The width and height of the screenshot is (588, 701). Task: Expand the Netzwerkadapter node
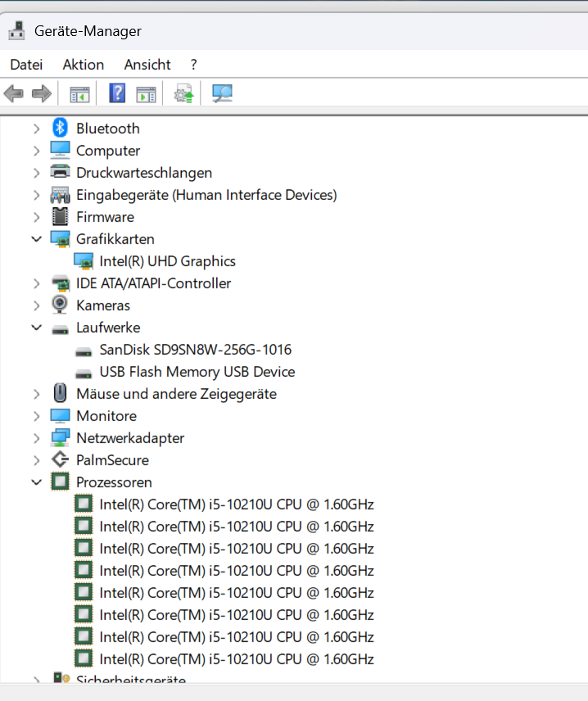(x=37, y=438)
